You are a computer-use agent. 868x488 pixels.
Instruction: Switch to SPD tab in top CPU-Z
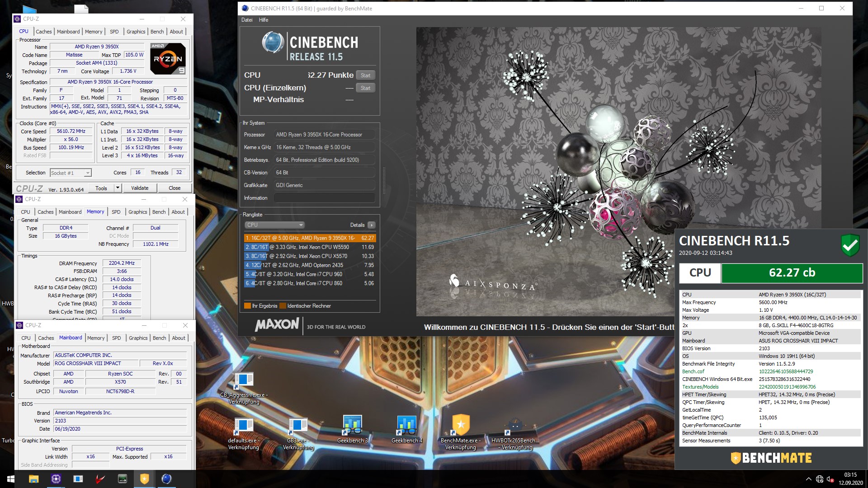(x=114, y=32)
